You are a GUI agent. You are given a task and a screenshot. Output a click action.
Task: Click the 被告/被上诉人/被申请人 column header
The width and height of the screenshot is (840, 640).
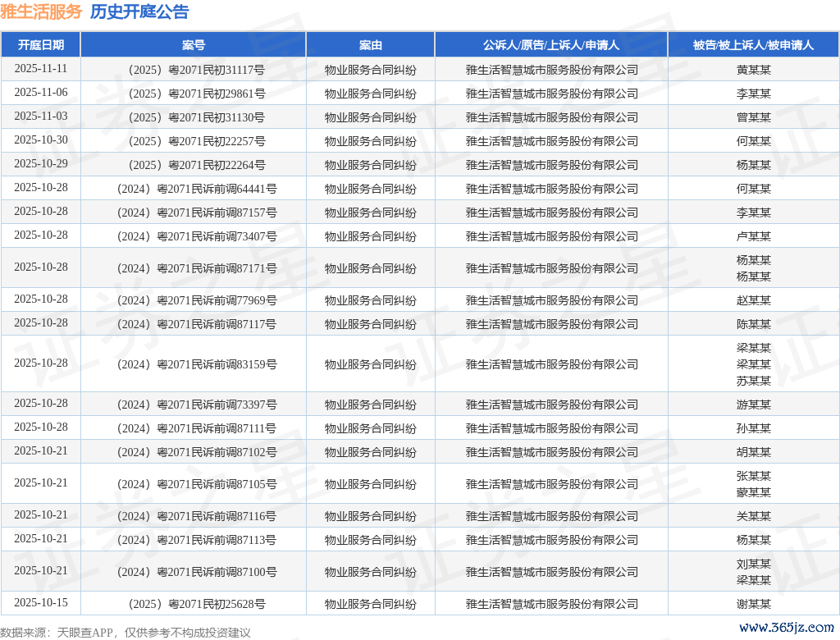pyautogui.click(x=753, y=45)
